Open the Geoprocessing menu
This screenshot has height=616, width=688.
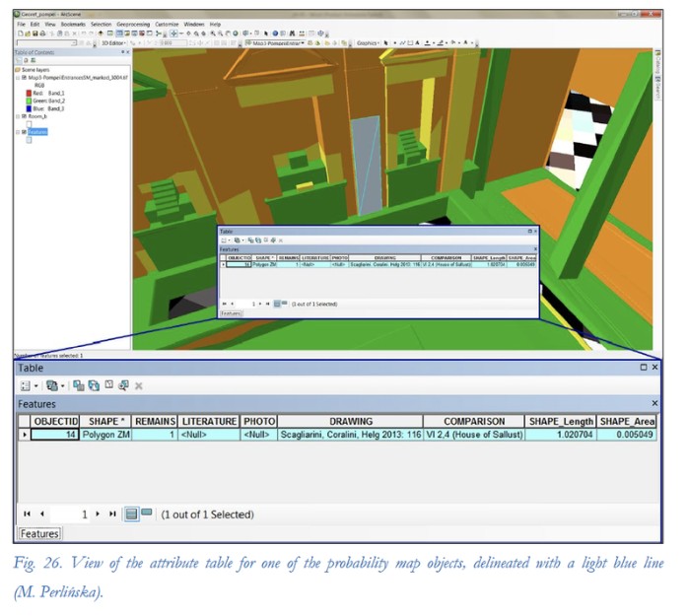132,24
